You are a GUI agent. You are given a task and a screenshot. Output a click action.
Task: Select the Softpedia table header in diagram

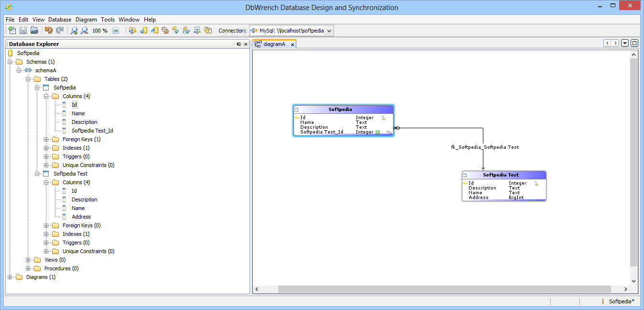[343, 110]
